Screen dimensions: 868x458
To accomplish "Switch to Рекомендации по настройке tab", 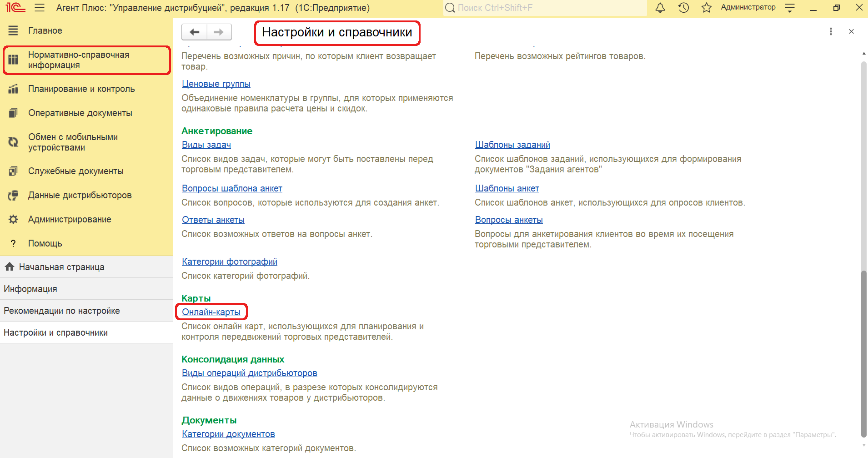I will pyautogui.click(x=62, y=311).
